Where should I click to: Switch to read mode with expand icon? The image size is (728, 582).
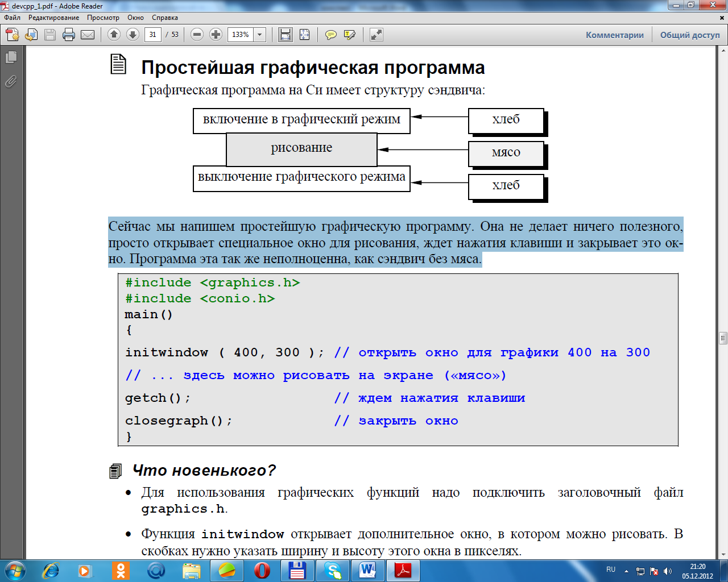coord(376,35)
